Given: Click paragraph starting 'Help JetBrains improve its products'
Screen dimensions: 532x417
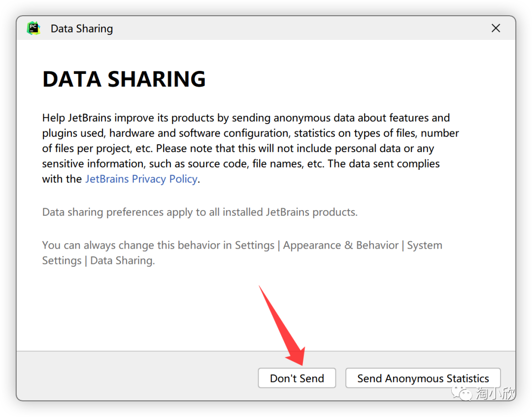Looking at the screenshot, I should tap(250, 149).
